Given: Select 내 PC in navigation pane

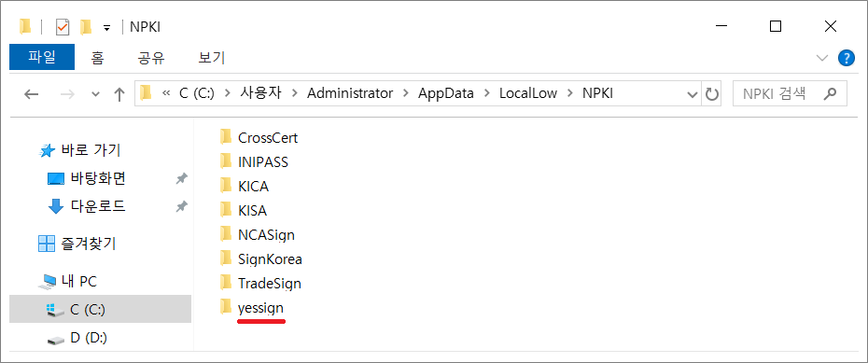Looking at the screenshot, I should (67, 281).
